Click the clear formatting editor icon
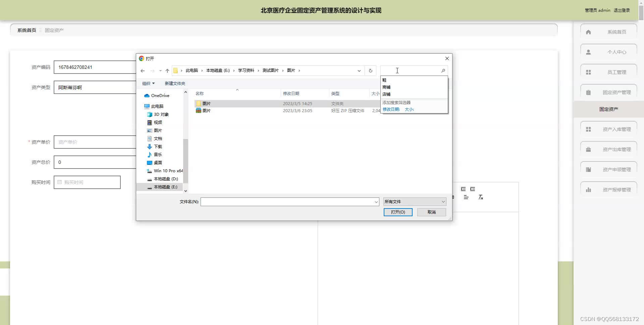This screenshot has height=325, width=644. pyautogui.click(x=481, y=197)
